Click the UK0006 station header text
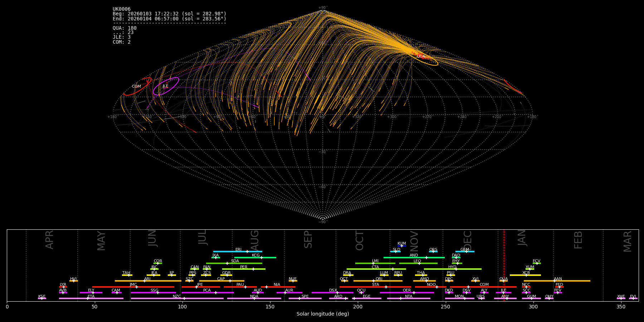 tap(122, 9)
